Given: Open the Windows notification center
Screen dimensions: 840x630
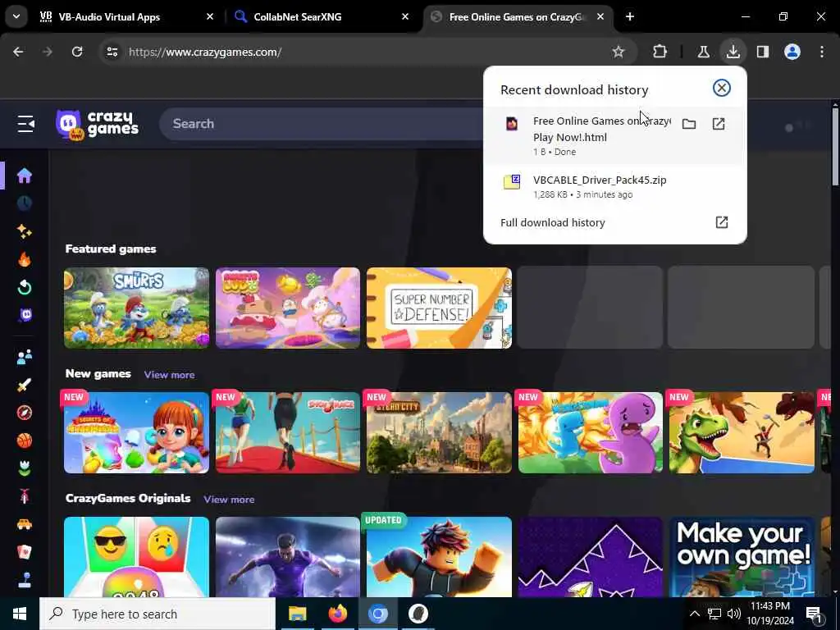Looking at the screenshot, I should coord(814,614).
